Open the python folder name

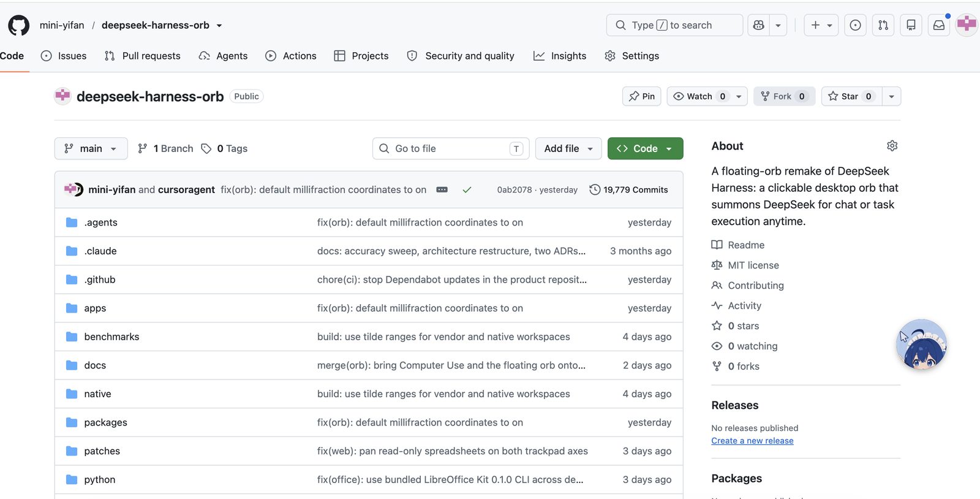click(99, 480)
